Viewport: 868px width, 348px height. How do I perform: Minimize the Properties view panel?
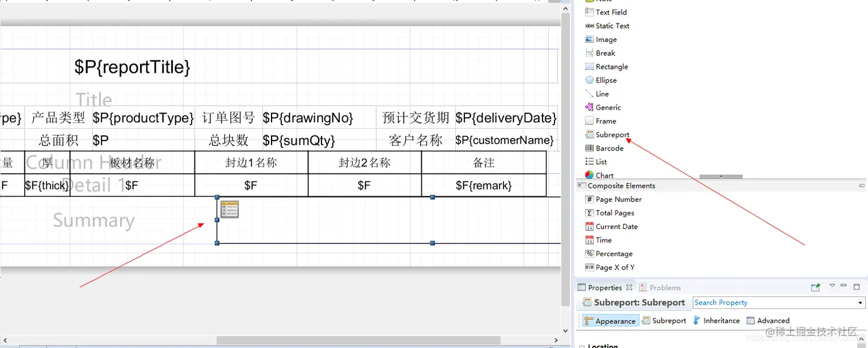[844, 286]
